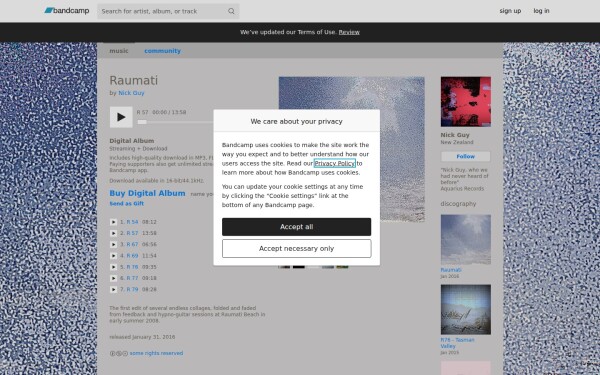Open the R 76 track title link
The width and height of the screenshot is (600, 375).
click(x=132, y=267)
